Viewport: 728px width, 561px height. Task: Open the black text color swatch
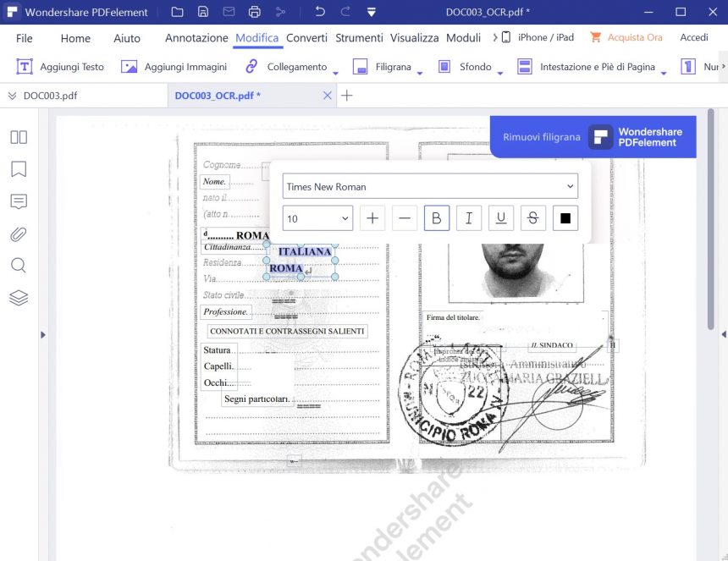tap(565, 218)
